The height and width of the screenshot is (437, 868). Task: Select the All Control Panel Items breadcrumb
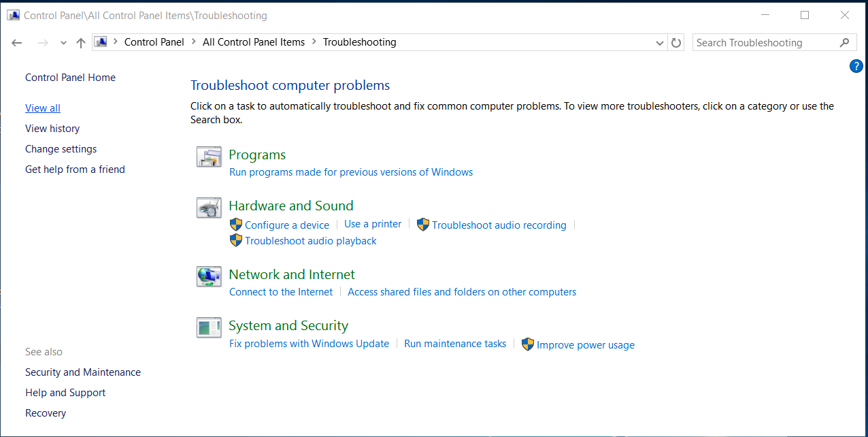pos(254,42)
